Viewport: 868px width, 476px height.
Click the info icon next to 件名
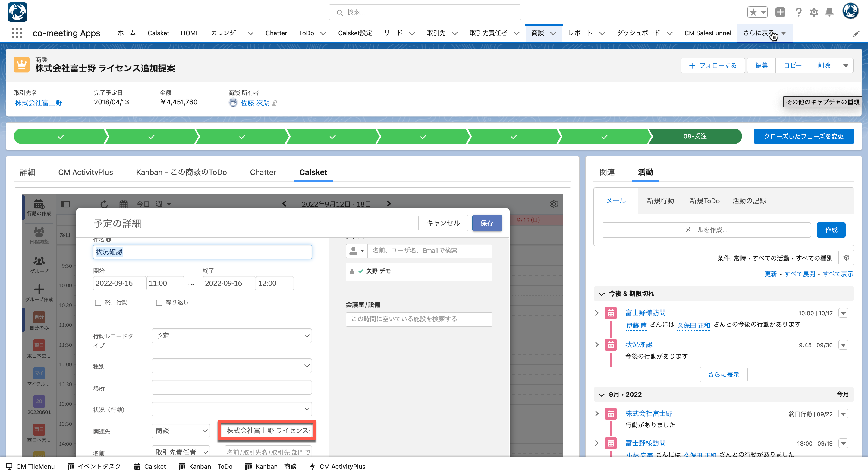point(108,240)
